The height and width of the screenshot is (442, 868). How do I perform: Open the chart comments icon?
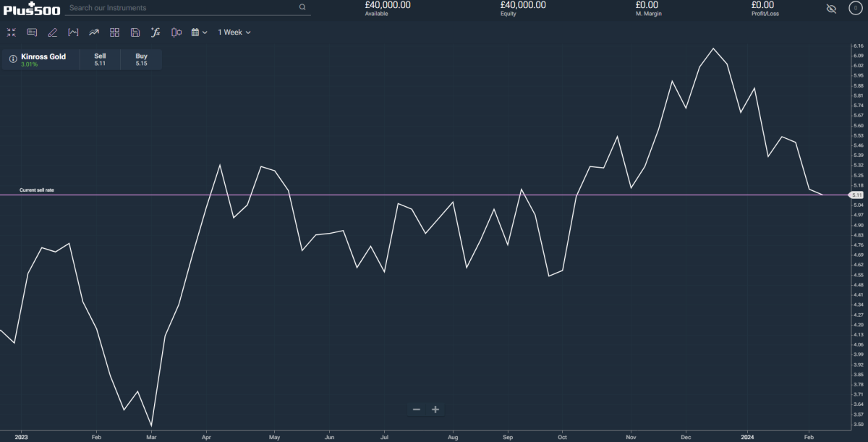32,33
